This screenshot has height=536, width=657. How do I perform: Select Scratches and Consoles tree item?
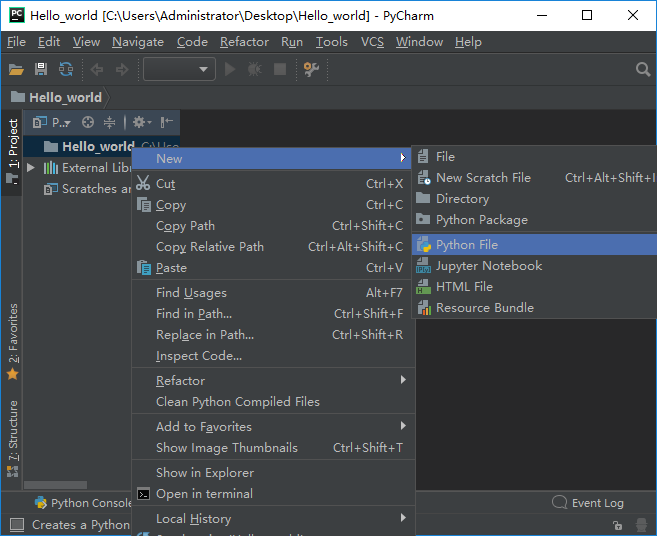click(x=87, y=189)
